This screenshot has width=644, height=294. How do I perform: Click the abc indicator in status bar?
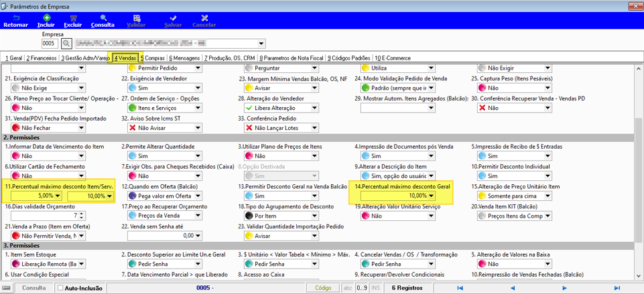(x=347, y=288)
